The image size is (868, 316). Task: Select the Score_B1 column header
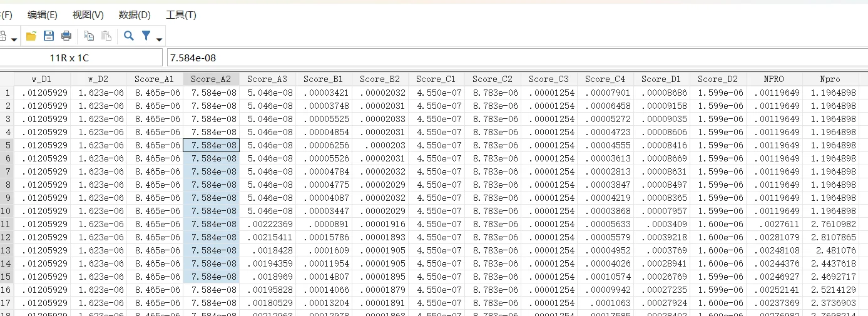(324, 79)
